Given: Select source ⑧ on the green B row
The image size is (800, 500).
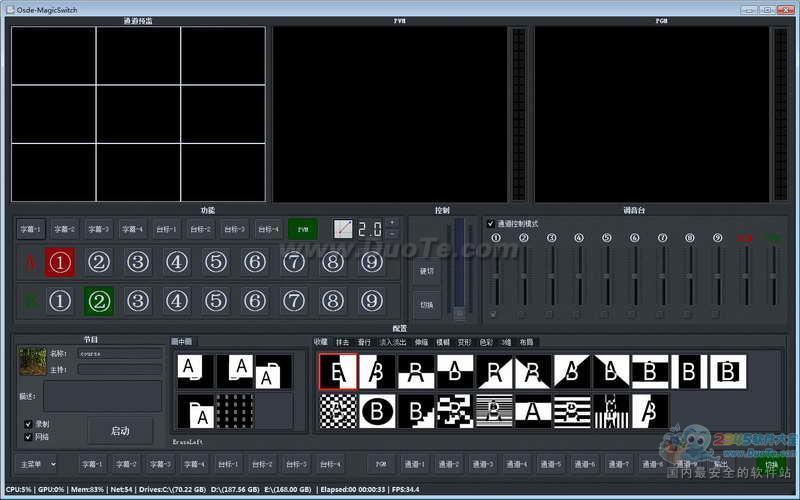Looking at the screenshot, I should [333, 301].
